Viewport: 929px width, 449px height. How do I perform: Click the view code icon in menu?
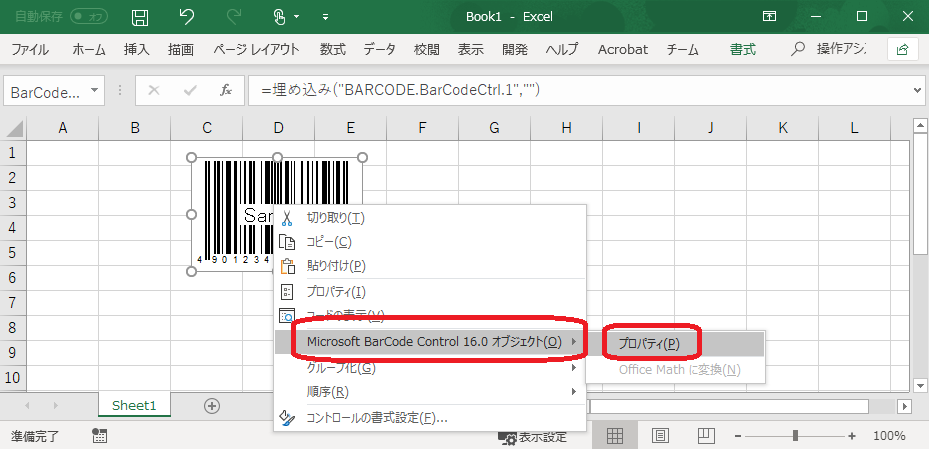point(287,316)
